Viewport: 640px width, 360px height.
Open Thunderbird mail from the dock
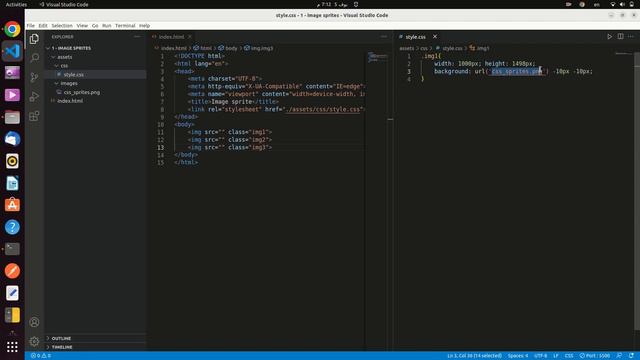pos(12,139)
